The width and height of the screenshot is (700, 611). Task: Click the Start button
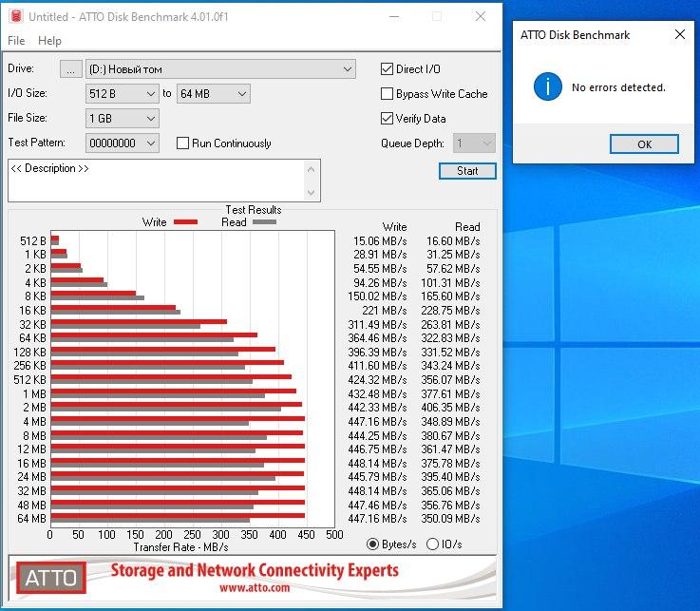467,171
